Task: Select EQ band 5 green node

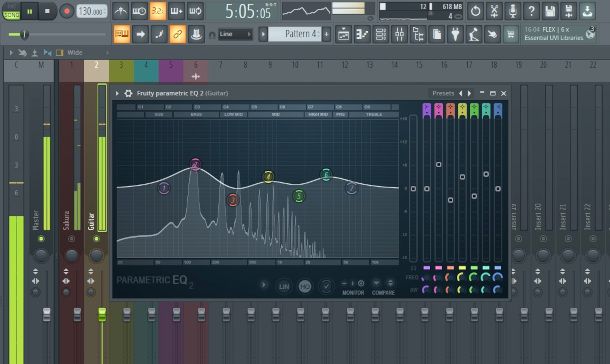Action: (299, 196)
